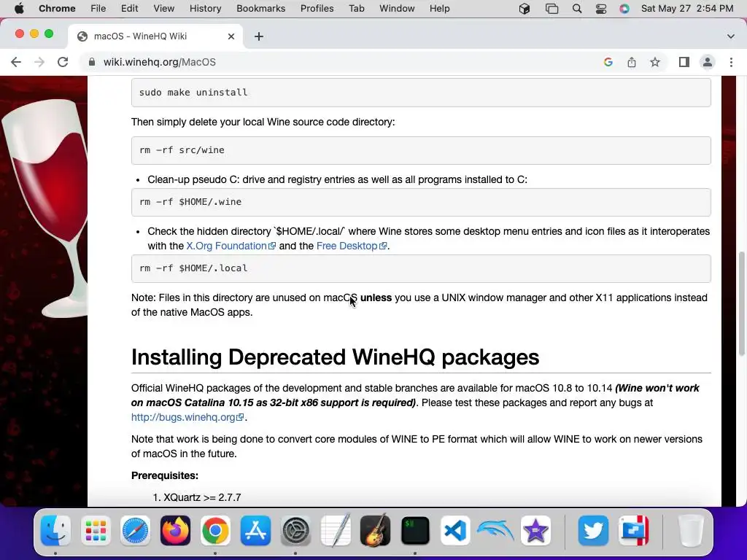Screen dimensions: 747x560
Task: Open Siri from the menu bar
Action: coord(624,9)
